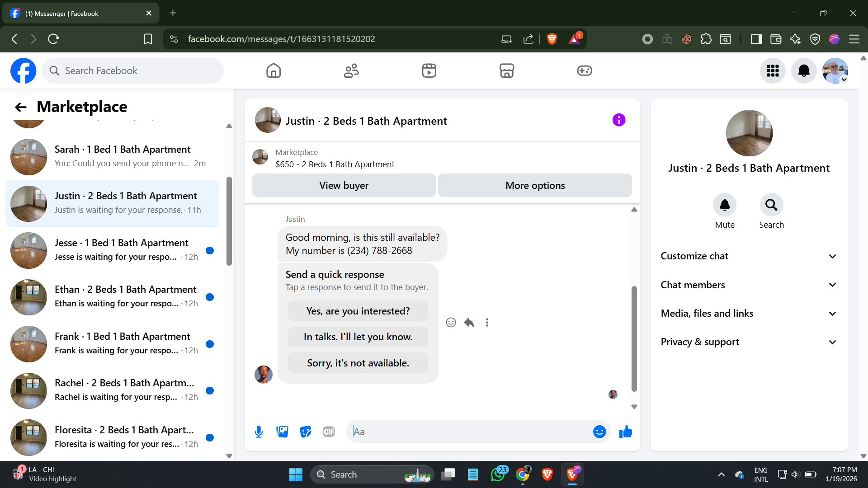Viewport: 868px width, 488px height.
Task: Reply to message with arrow icon
Action: (x=469, y=322)
